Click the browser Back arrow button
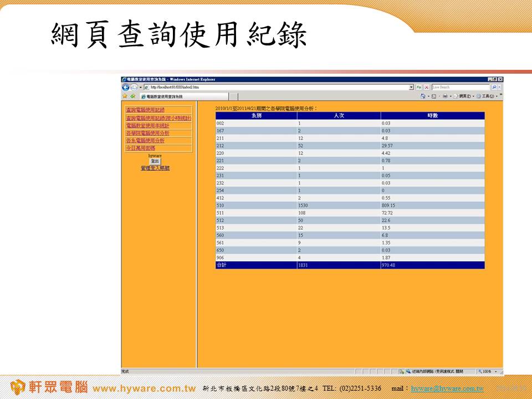The width and height of the screenshot is (532, 399). tap(126, 88)
